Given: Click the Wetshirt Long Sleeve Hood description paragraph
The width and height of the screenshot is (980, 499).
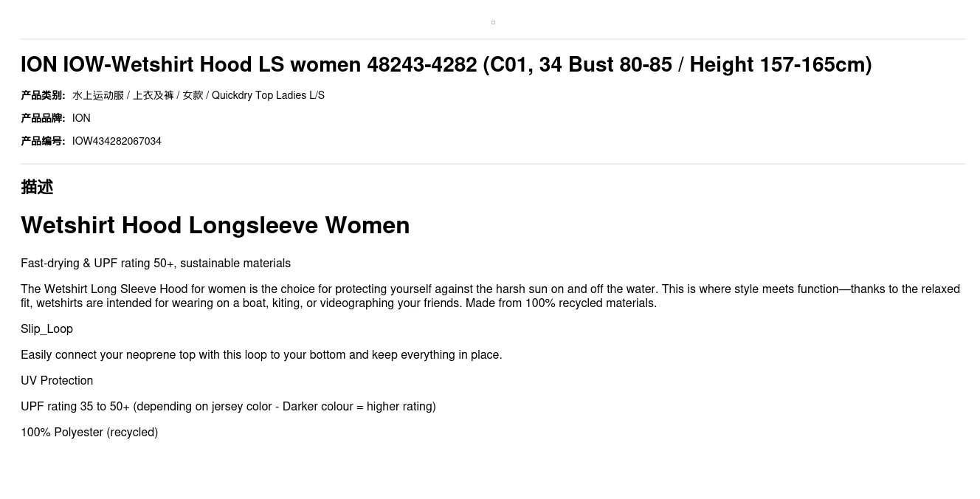Looking at the screenshot, I should [490, 296].
